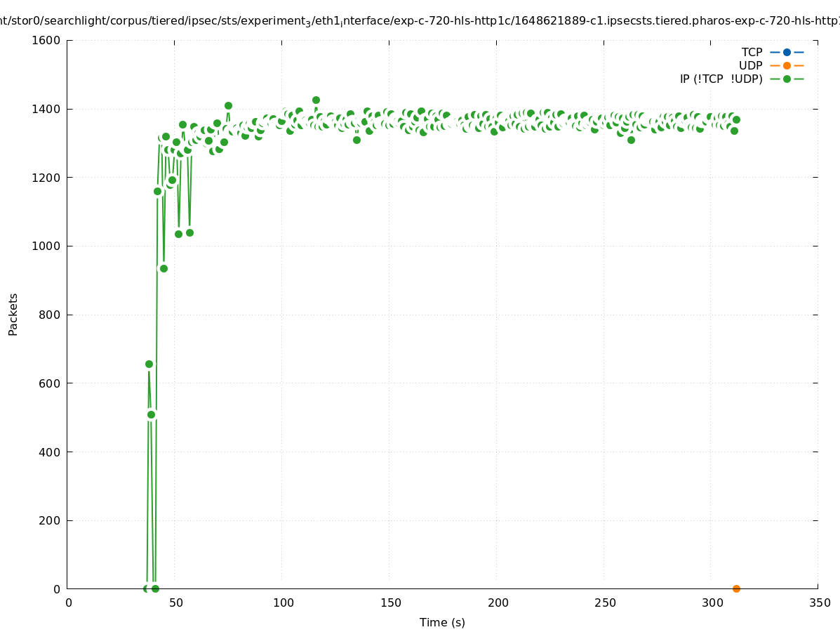Screen dimensions: 840x632
Task: Select the green data point near 935 packets
Action: tap(164, 268)
